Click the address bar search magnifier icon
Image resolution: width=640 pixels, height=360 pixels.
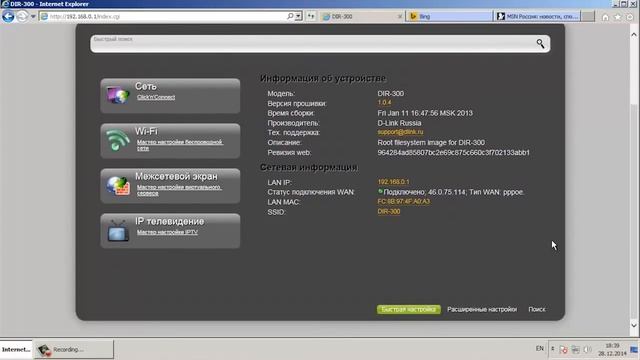pyautogui.click(x=290, y=16)
